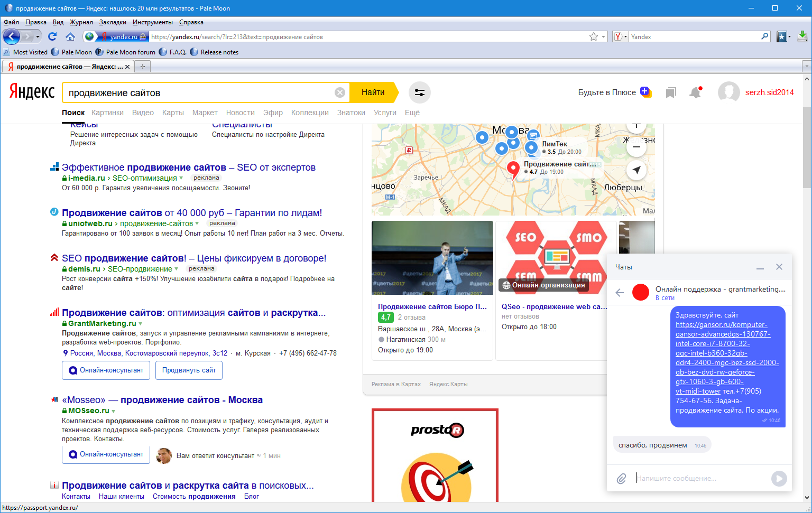Attach a file with the paperclip icon

coord(622,478)
